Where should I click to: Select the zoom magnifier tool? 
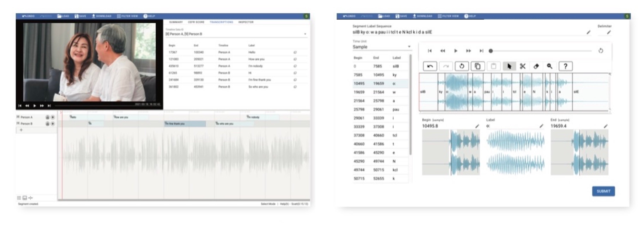[x=549, y=66]
